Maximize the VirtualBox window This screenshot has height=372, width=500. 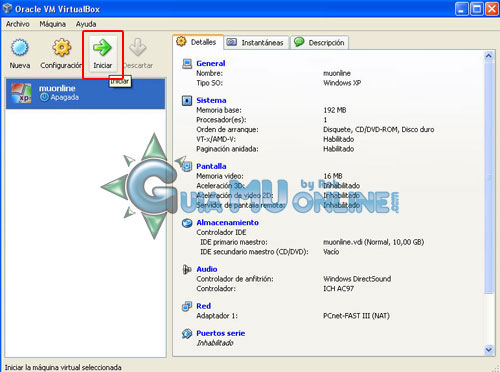coord(477,9)
